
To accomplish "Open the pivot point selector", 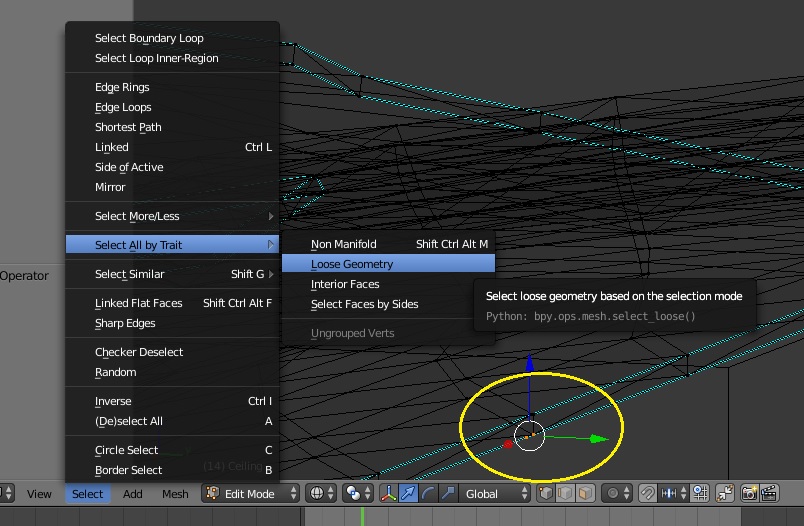I will point(358,493).
